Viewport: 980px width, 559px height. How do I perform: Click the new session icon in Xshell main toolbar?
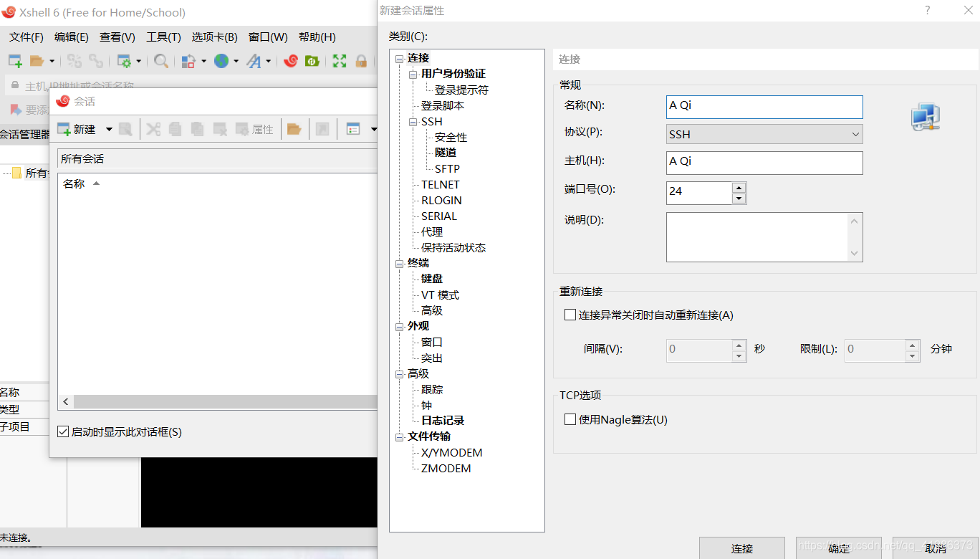click(15, 61)
